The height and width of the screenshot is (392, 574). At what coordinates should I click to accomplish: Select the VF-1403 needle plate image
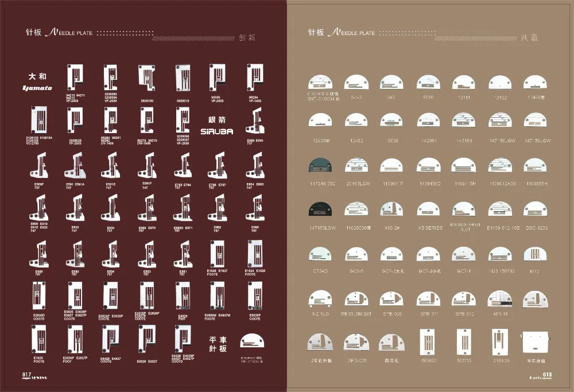(255, 77)
